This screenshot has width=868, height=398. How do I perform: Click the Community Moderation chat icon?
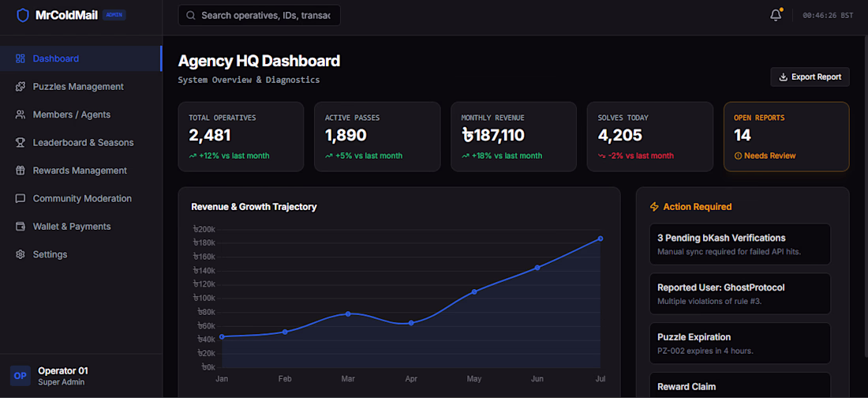click(x=21, y=198)
